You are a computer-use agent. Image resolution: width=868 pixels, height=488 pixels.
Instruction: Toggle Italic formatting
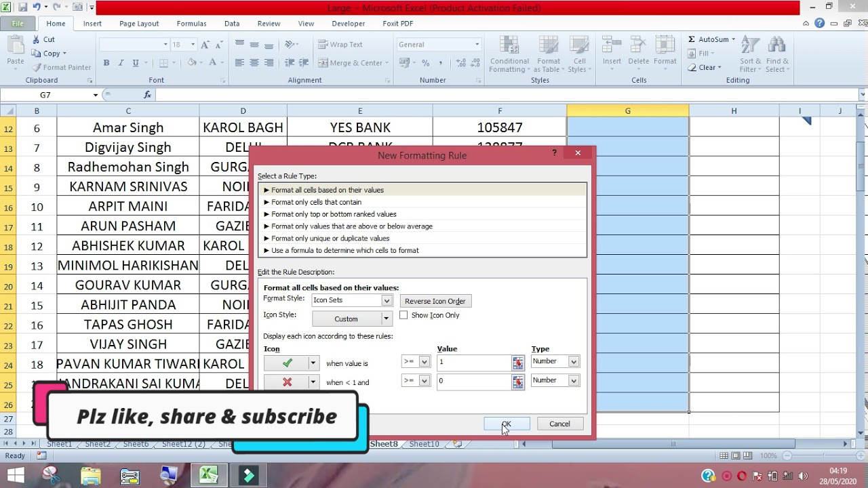(121, 63)
